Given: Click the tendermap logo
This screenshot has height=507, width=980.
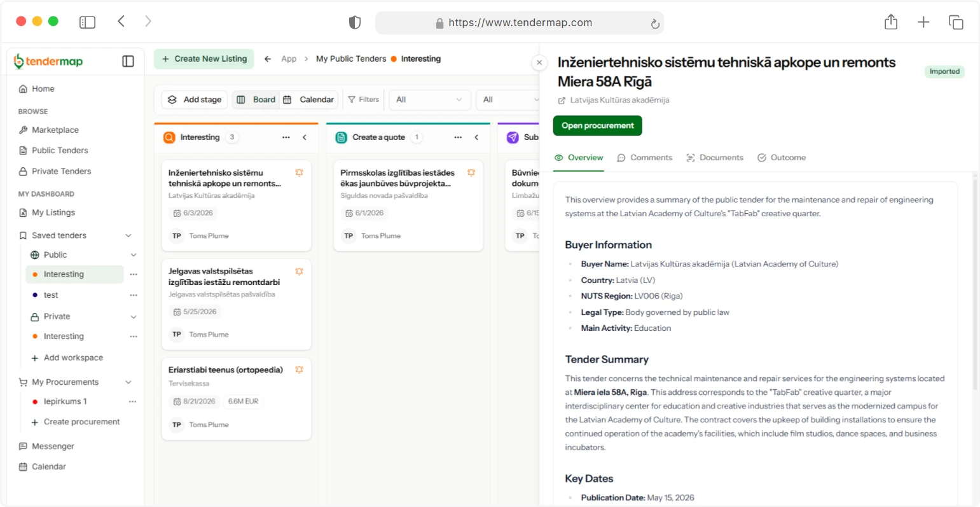Looking at the screenshot, I should (x=48, y=61).
